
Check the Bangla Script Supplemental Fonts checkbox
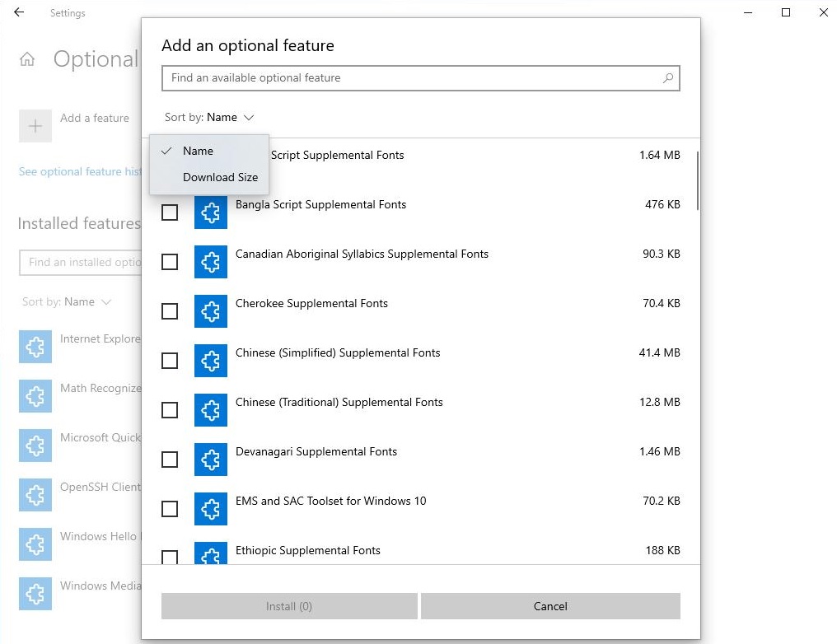point(170,212)
